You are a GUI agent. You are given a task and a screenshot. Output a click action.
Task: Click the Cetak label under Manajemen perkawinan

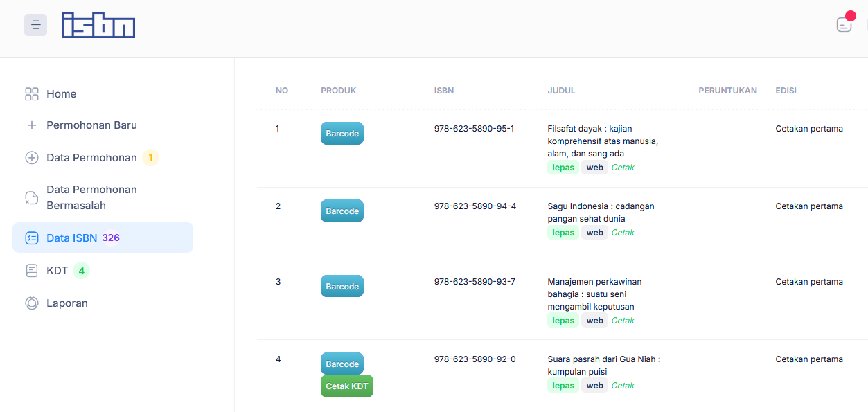(x=623, y=321)
